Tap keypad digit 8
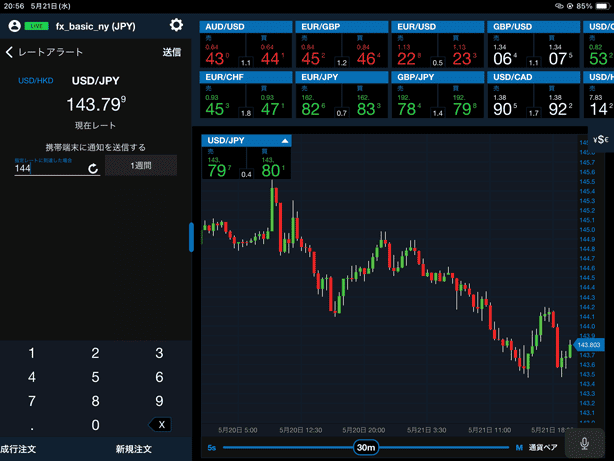The image size is (614, 461). click(x=95, y=401)
